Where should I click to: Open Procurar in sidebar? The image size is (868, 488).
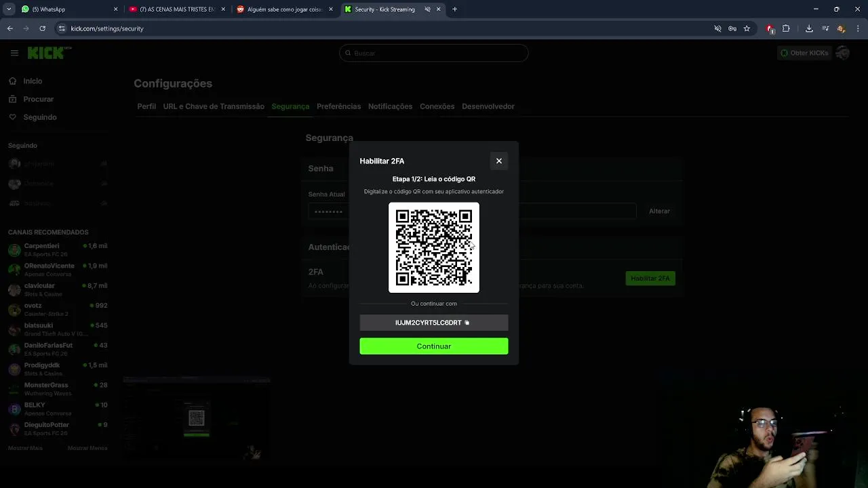point(31,99)
